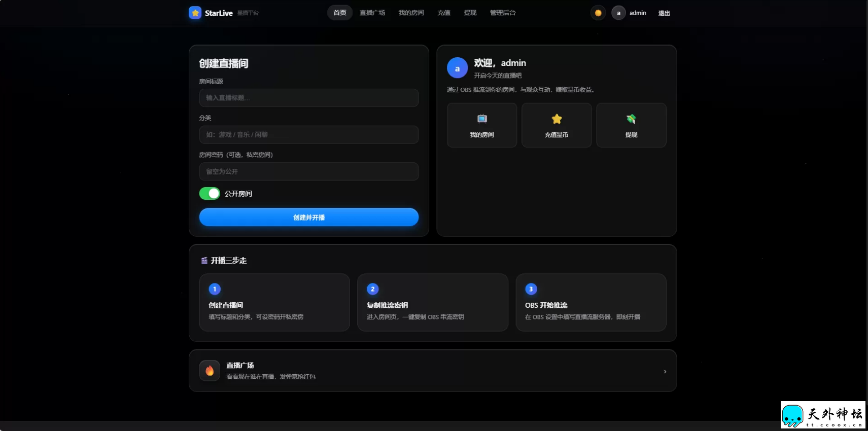Focus the 分类 input field
868x431 pixels.
(309, 135)
